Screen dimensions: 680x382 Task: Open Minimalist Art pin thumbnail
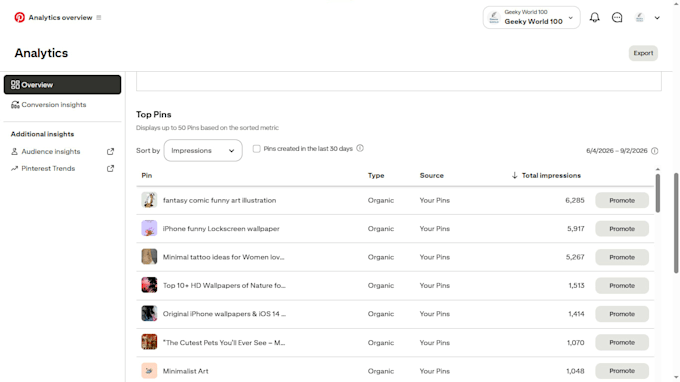pos(149,371)
